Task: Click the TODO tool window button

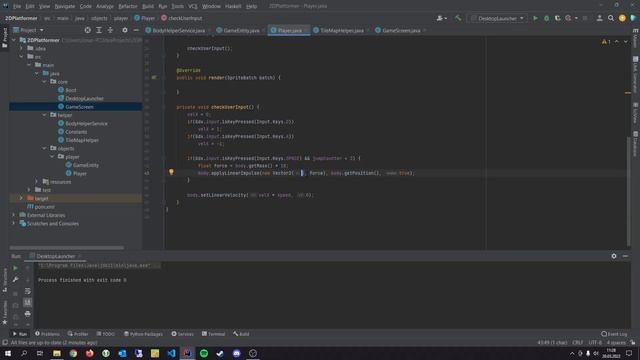Action: click(106, 334)
